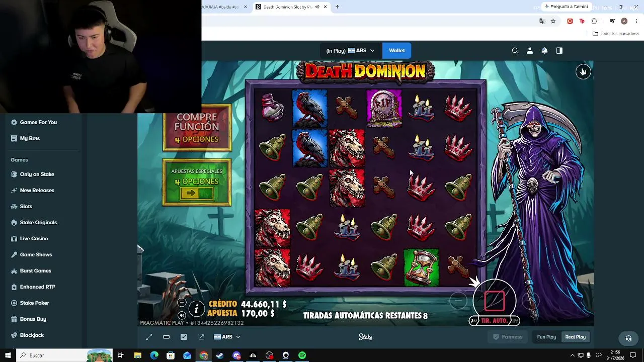
Task: Click the Stake logo below the game
Action: [366, 337]
